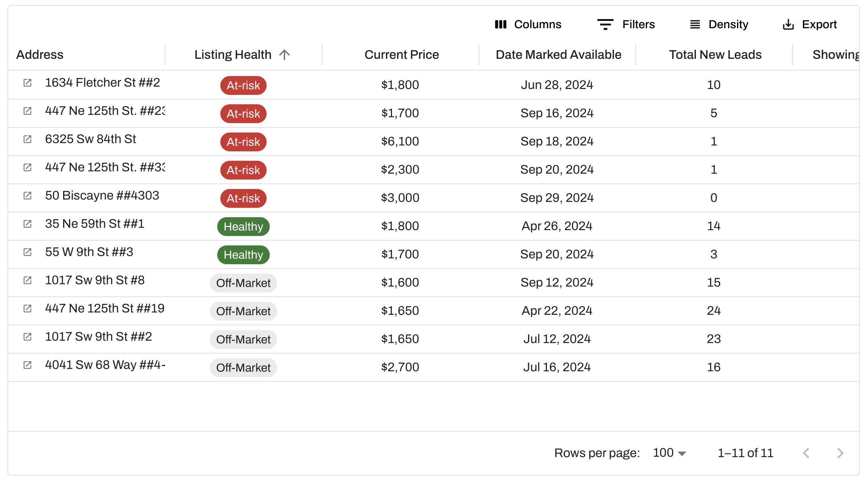Sort by Current Price column header
The width and height of the screenshot is (868, 483).
(x=401, y=54)
